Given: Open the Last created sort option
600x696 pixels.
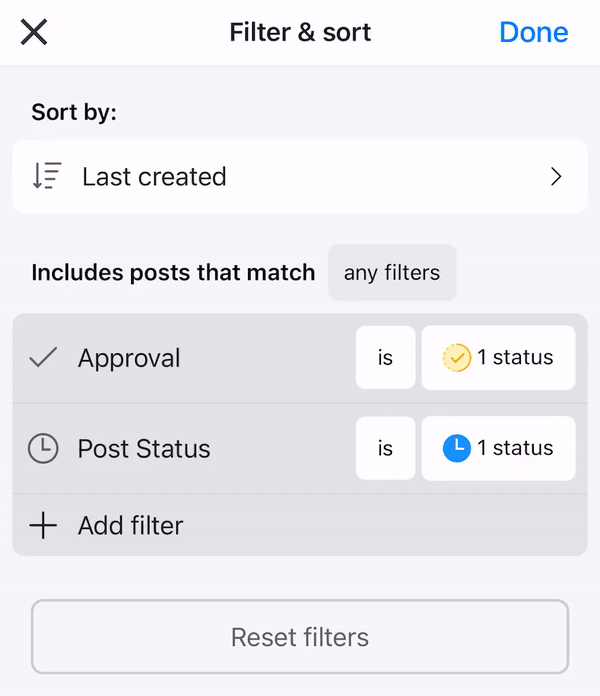Looking at the screenshot, I should click(x=154, y=177).
